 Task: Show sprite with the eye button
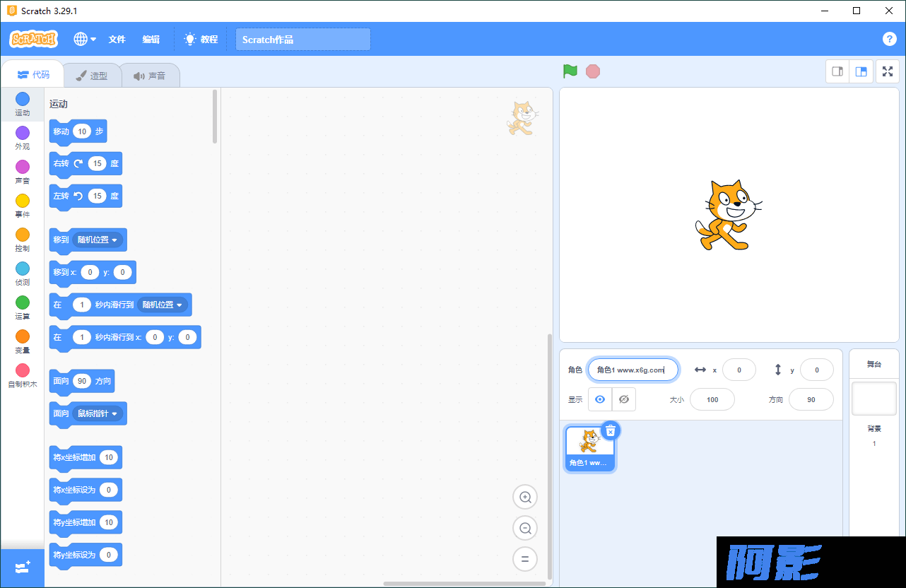600,399
